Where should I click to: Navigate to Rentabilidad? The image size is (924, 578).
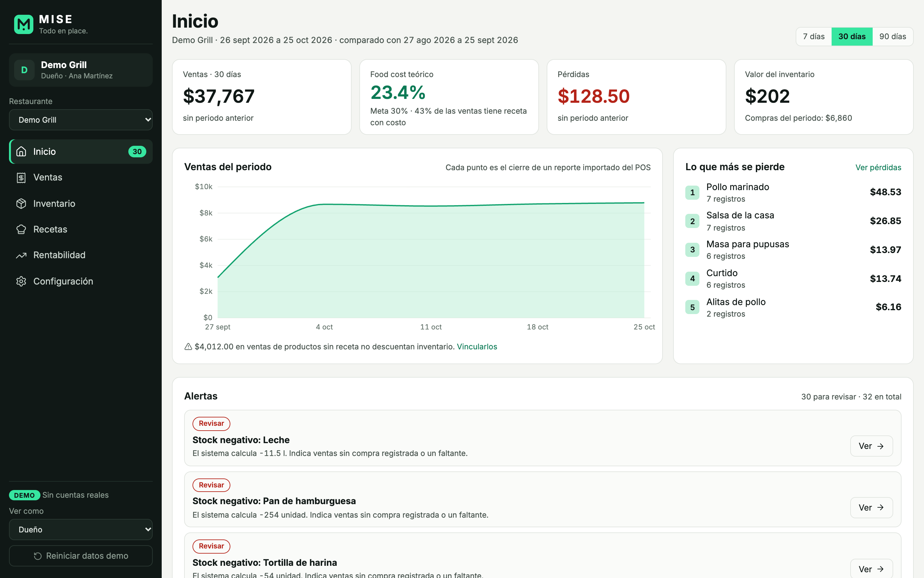(81, 255)
